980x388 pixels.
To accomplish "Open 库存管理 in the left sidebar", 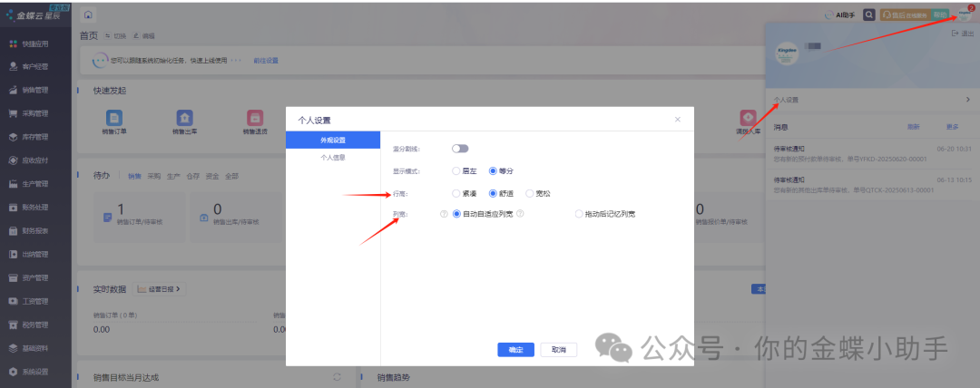I will point(36,137).
